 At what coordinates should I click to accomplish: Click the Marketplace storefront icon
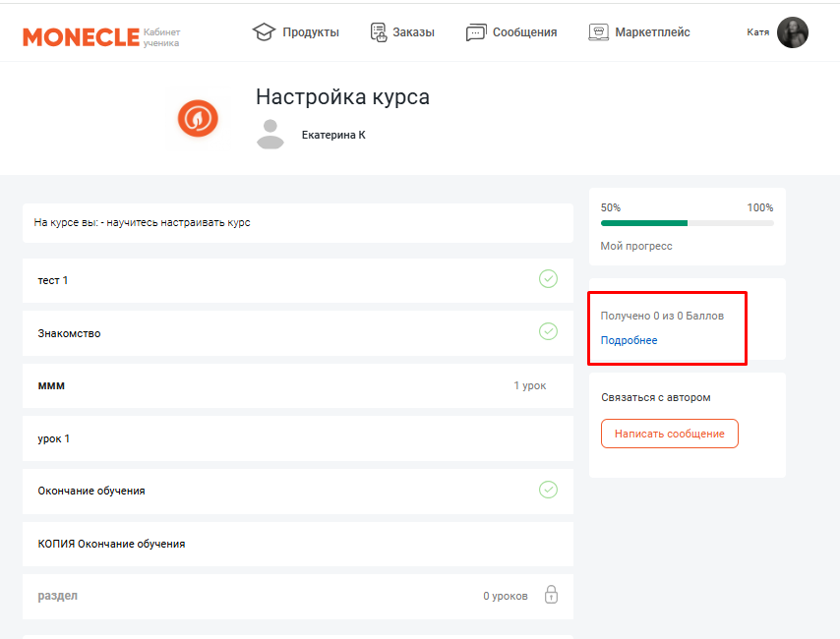point(598,32)
